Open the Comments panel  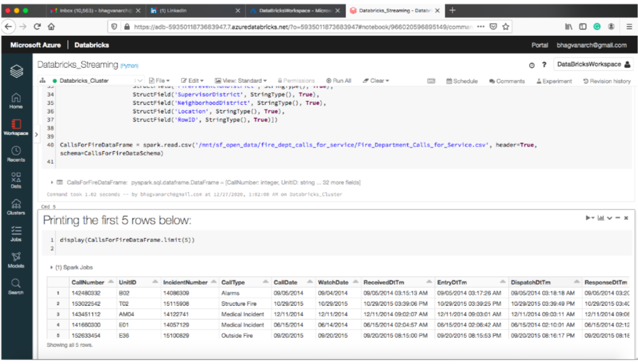507,81
